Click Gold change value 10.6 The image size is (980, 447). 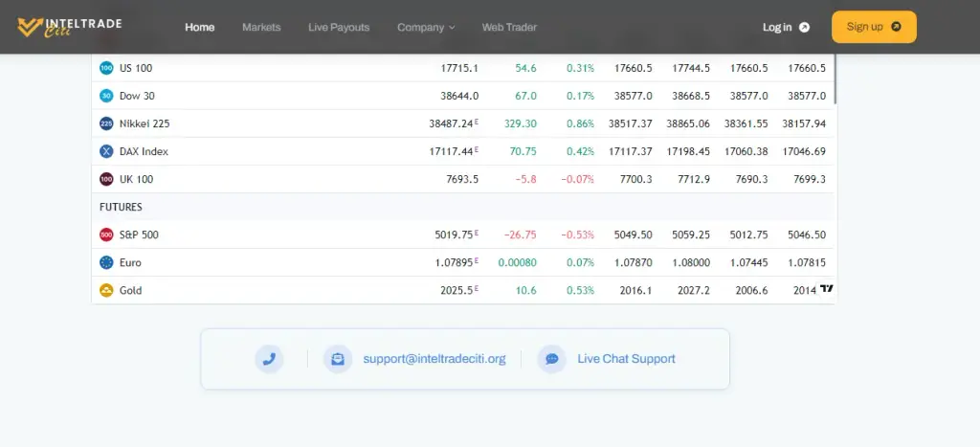(525, 291)
